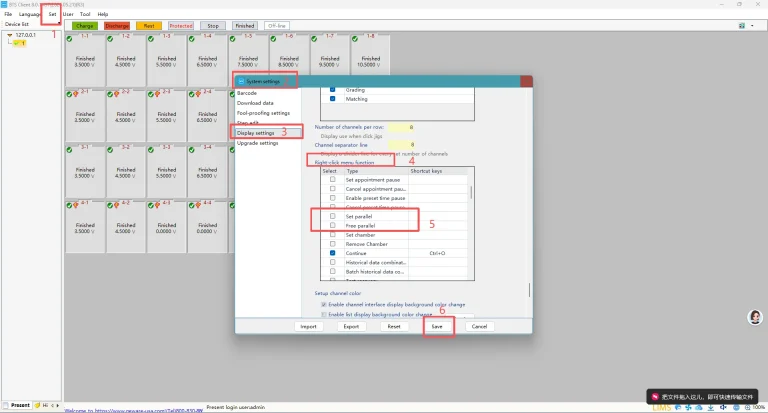
Task: Click orange bulb icon on channel 2-2
Action: click(117, 94)
